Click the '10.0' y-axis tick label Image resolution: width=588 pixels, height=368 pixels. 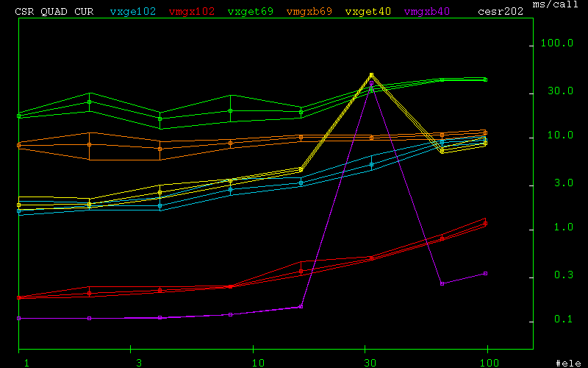[560, 135]
